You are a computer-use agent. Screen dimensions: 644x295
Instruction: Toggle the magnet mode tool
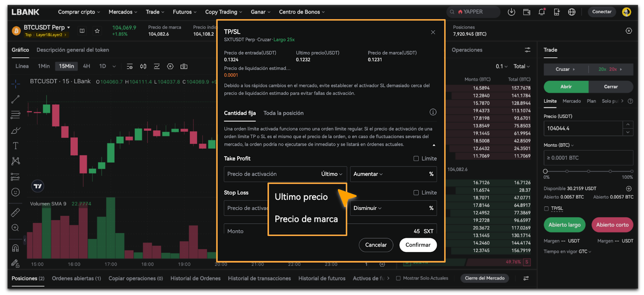pyautogui.click(x=16, y=248)
